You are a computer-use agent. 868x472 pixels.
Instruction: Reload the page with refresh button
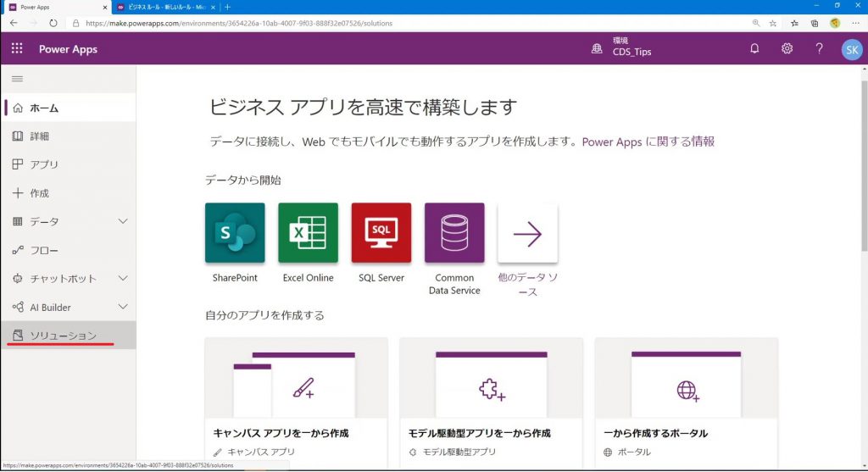53,23
